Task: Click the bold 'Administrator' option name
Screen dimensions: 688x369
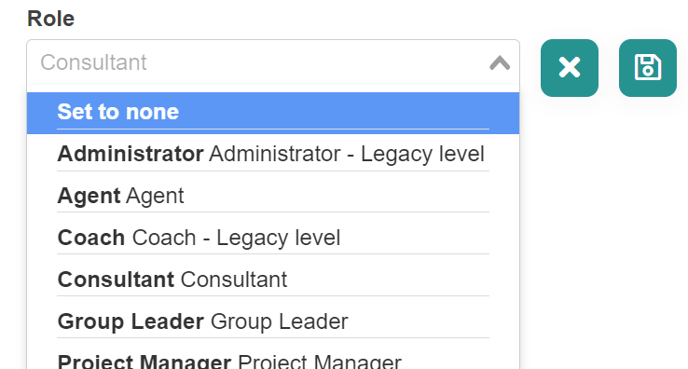Action: coord(131,154)
